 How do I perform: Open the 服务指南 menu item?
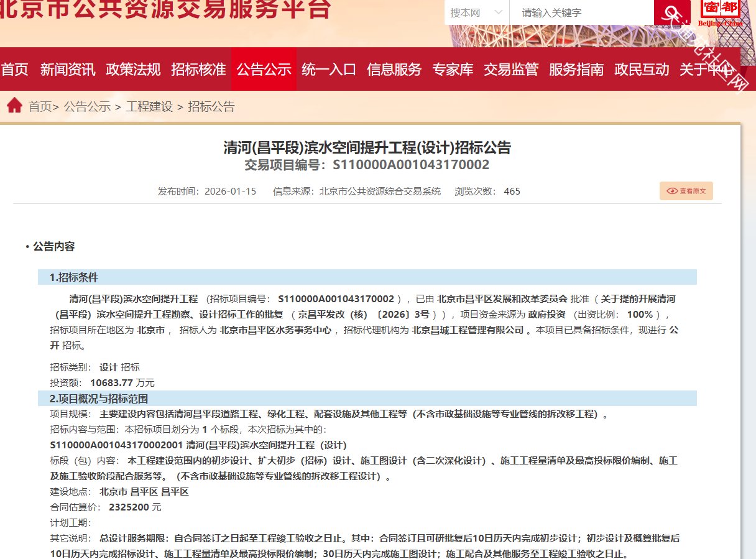point(576,69)
